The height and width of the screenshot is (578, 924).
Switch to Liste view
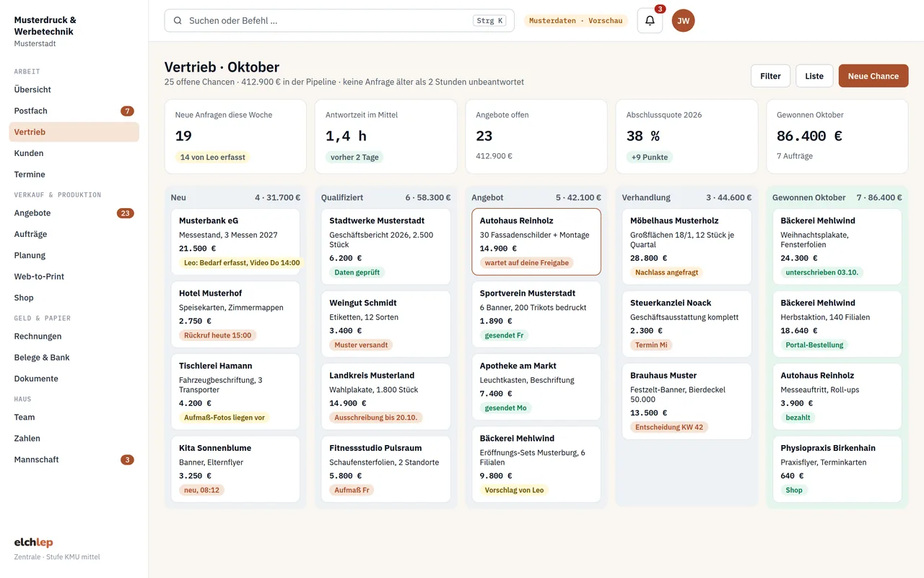[814, 76]
